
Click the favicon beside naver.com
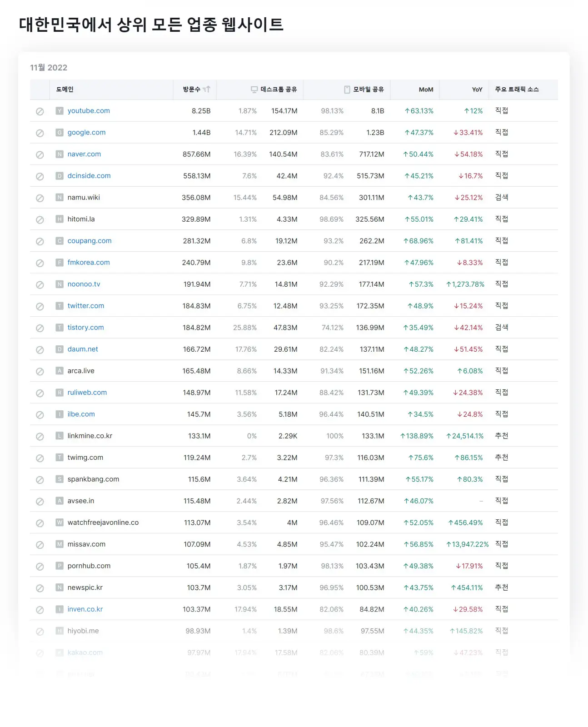click(x=60, y=154)
